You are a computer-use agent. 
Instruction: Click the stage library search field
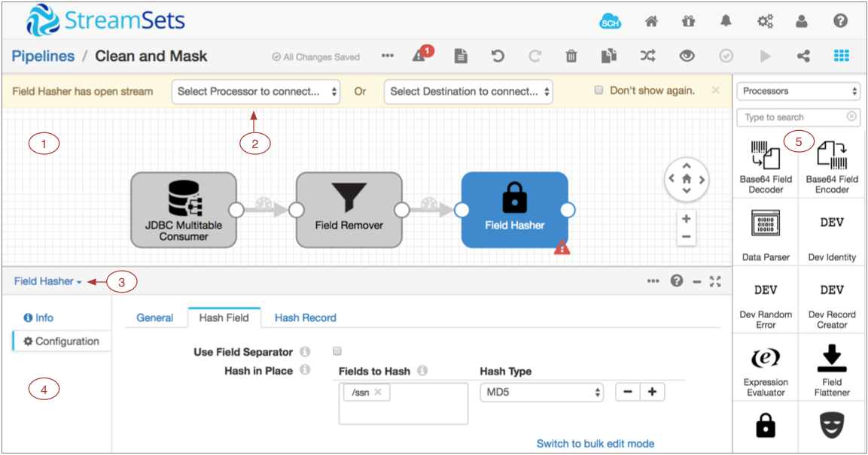pyautogui.click(x=793, y=117)
